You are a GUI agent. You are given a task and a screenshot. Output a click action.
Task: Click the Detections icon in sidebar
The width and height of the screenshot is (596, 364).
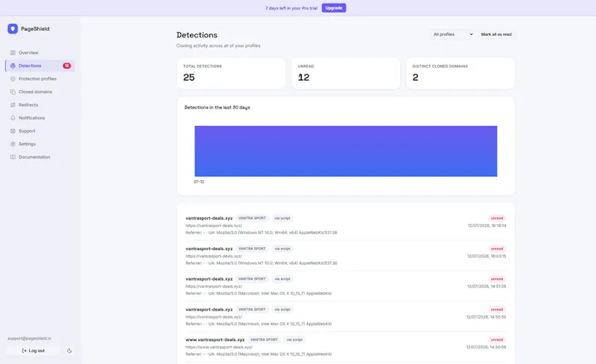pos(13,66)
